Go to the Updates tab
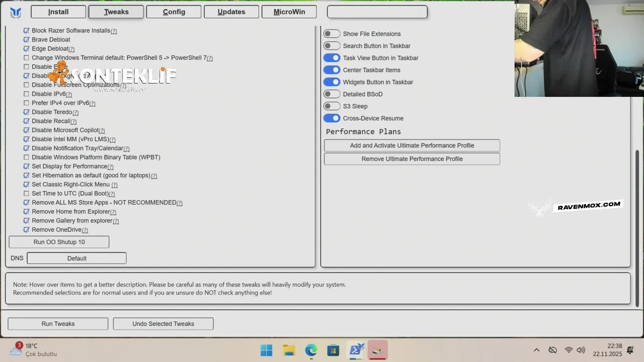Viewport: 644px width, 362px height. point(231,12)
